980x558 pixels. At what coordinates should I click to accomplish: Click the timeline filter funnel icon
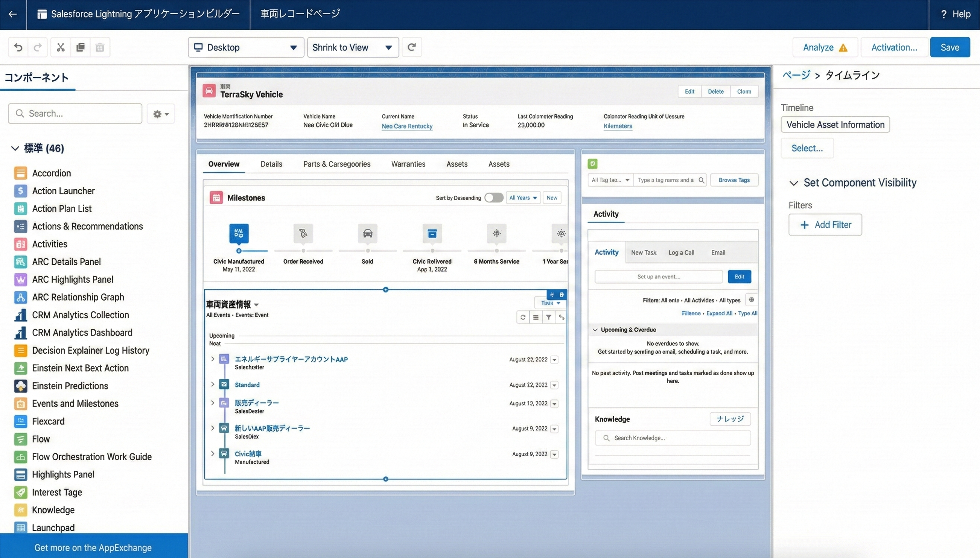pos(548,317)
